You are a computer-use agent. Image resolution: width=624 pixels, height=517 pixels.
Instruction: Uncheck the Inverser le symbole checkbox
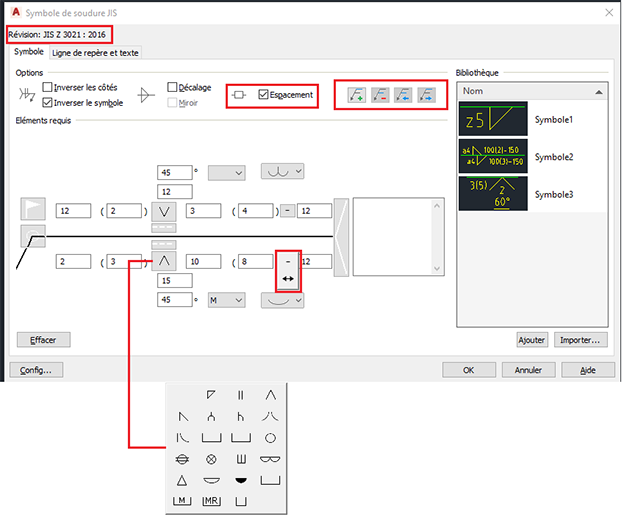pos(47,102)
